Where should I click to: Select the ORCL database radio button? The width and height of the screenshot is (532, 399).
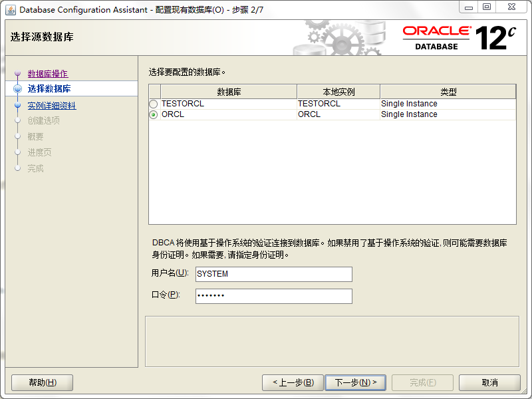click(154, 114)
